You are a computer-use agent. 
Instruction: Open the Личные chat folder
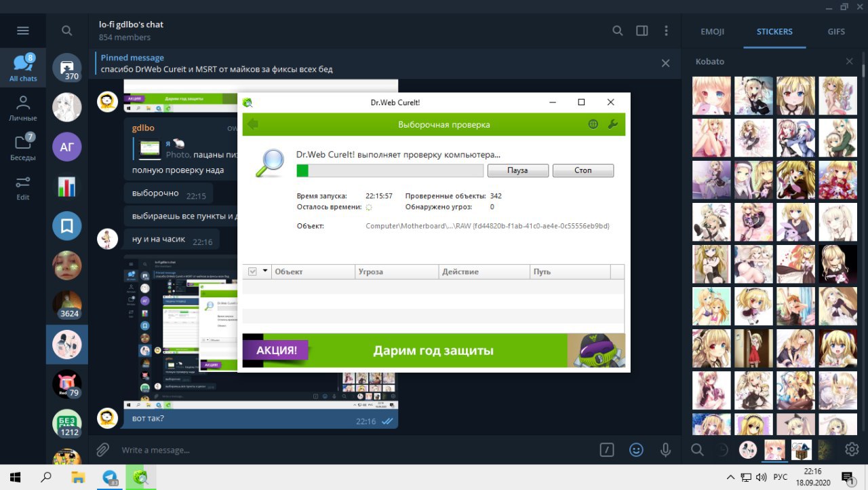click(23, 108)
